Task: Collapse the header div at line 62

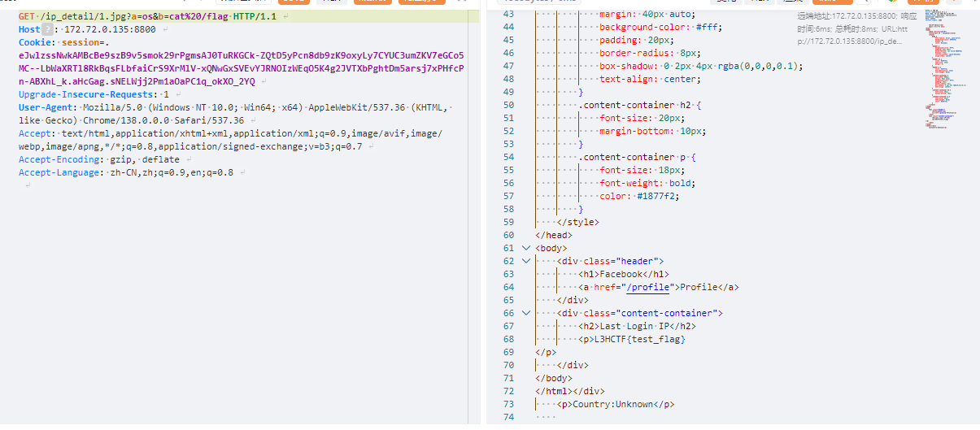Action: [526, 261]
